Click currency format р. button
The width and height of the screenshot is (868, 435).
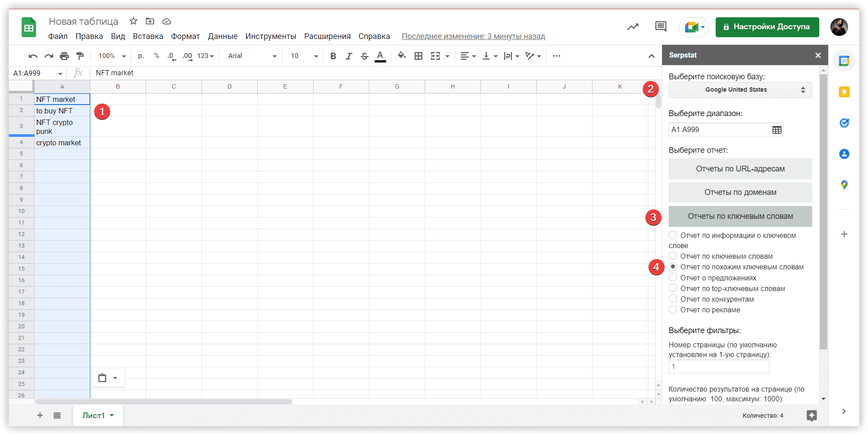pos(141,56)
